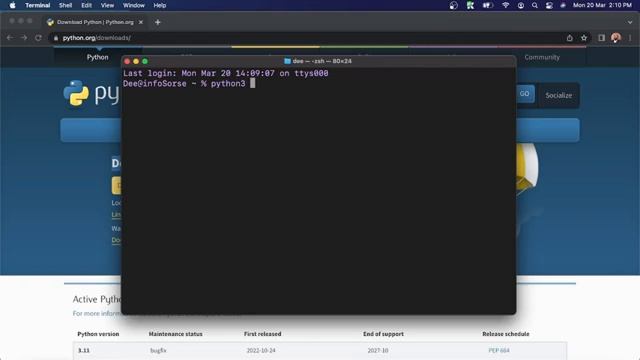This screenshot has height=360, width=640.
Task: Open Spotlight search magnifier icon
Action: [x=535, y=5]
